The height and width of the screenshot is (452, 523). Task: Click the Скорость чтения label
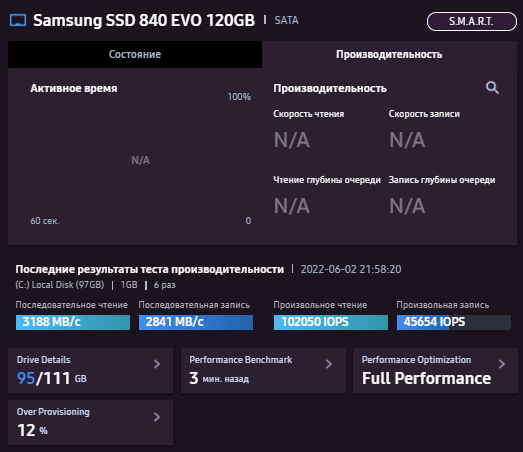pyautogui.click(x=309, y=114)
